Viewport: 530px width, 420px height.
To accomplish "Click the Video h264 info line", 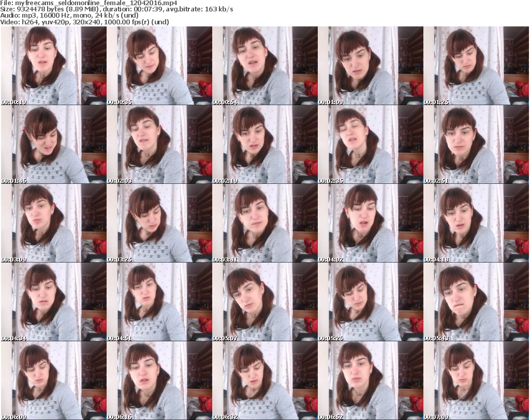I will pyautogui.click(x=84, y=22).
